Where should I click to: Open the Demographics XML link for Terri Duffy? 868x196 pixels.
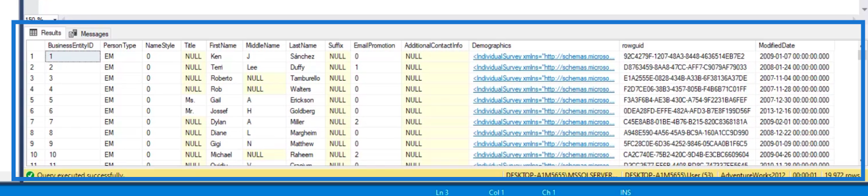[544, 67]
